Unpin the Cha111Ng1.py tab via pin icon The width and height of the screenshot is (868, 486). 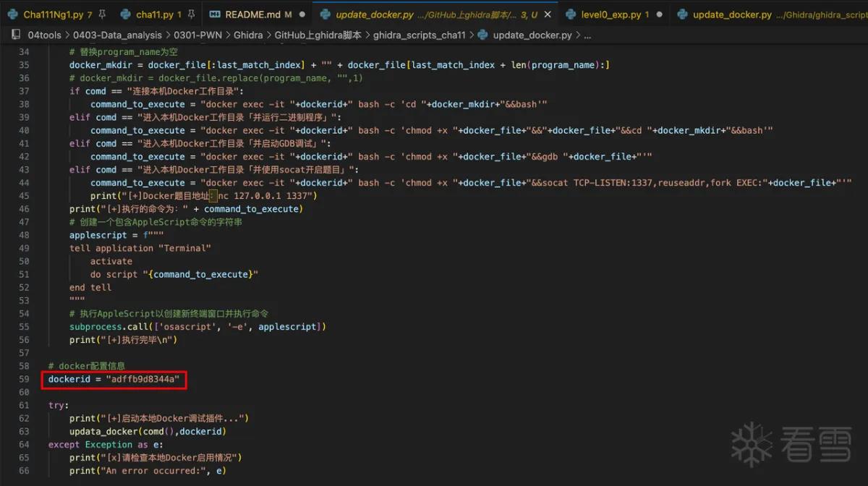(101, 14)
